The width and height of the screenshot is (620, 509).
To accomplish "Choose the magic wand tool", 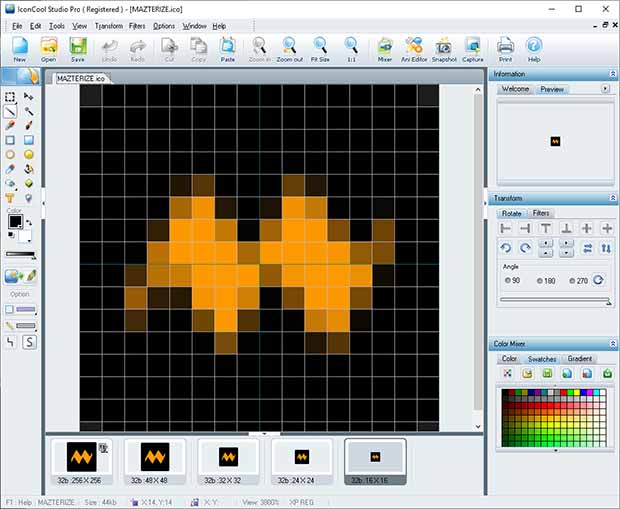I will pos(28,112).
